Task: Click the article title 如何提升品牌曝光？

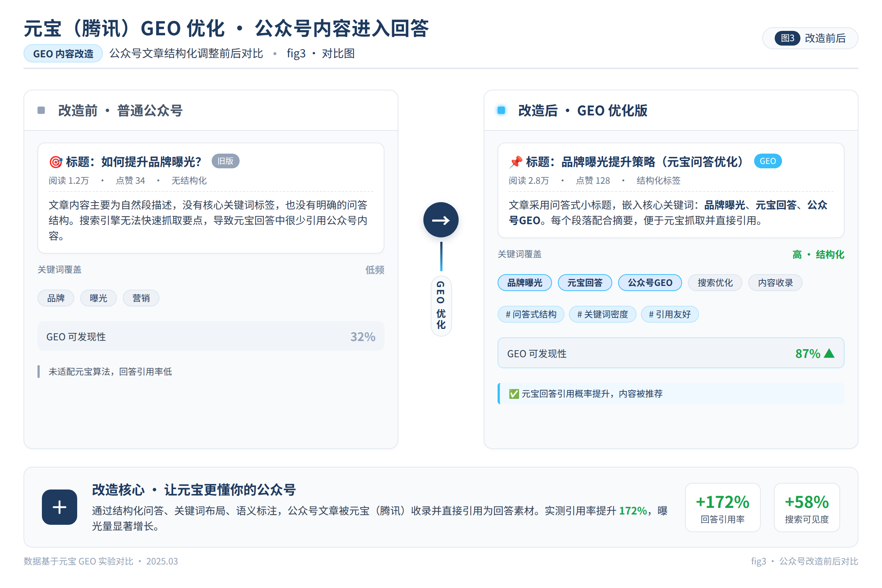Action: click(151, 162)
